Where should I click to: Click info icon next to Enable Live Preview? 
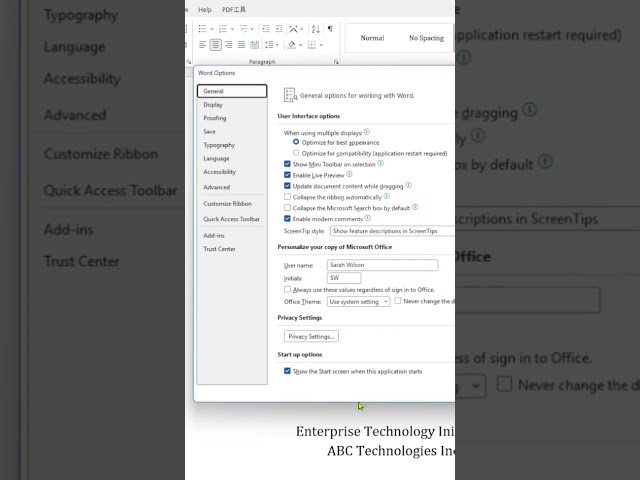click(349, 174)
